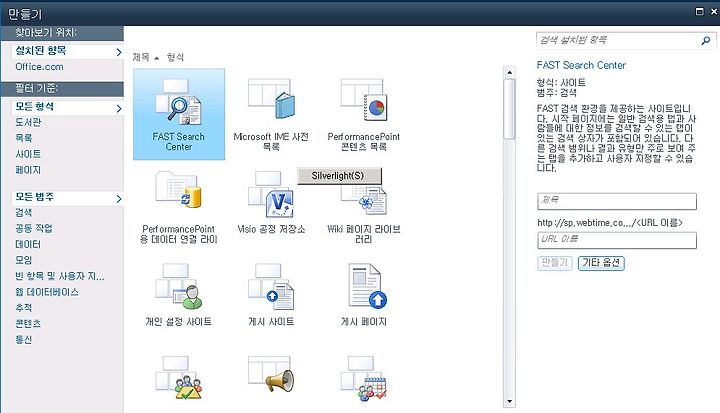This screenshot has height=413, width=720.
Task: Filter by 웹 데이터베이스 category
Action: (47, 292)
